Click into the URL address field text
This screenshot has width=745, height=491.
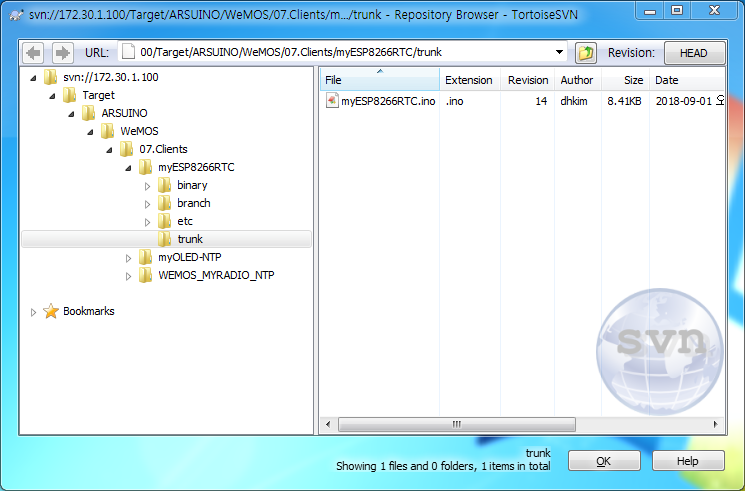tap(291, 52)
